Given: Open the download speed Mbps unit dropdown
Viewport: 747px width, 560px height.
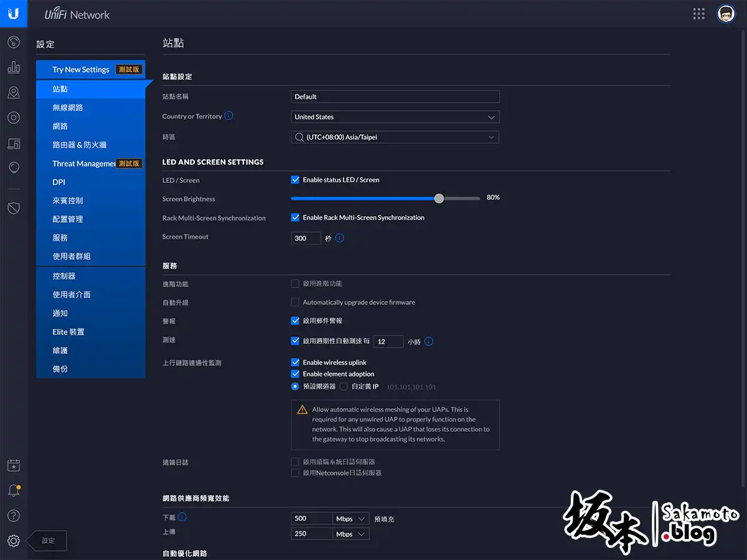Looking at the screenshot, I should click(350, 518).
